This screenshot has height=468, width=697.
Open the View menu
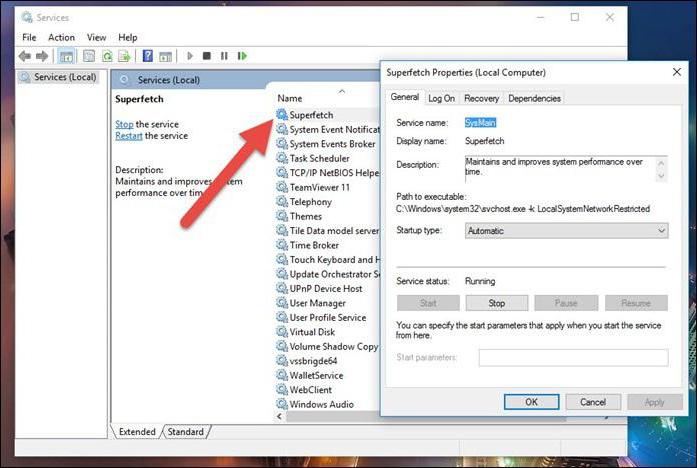pyautogui.click(x=96, y=37)
